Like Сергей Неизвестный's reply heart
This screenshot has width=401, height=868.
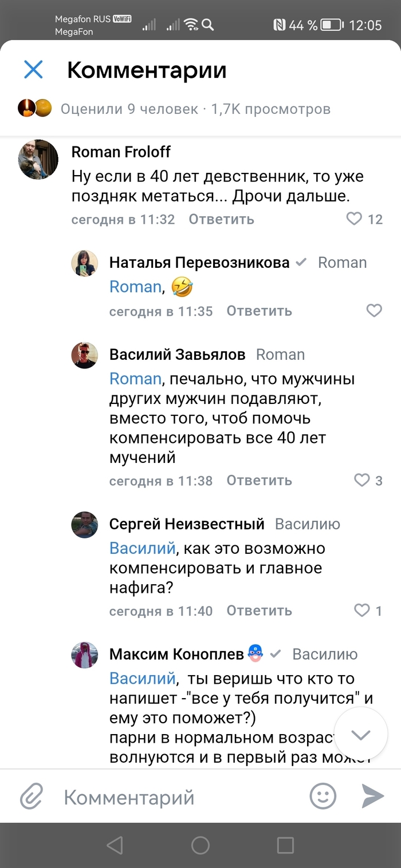(362, 611)
